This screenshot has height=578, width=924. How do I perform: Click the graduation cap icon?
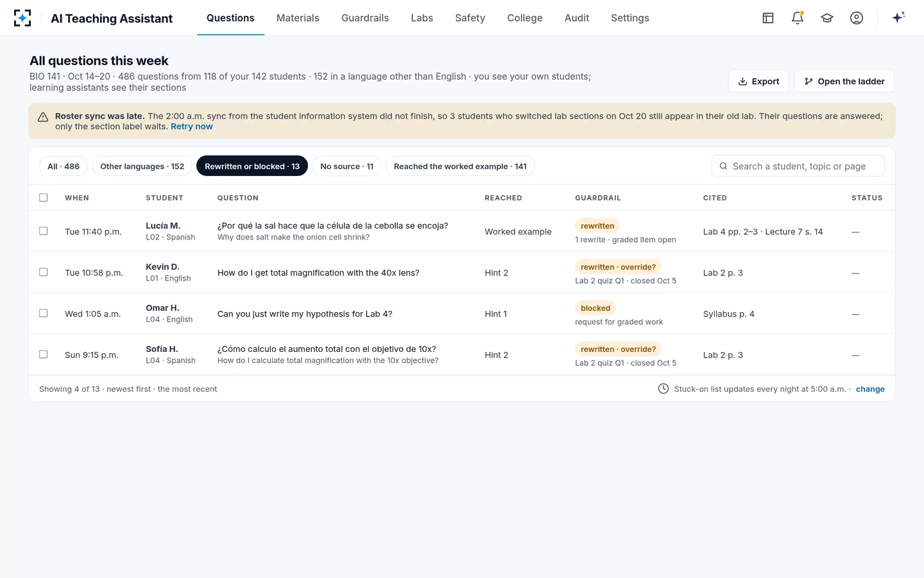[827, 18]
